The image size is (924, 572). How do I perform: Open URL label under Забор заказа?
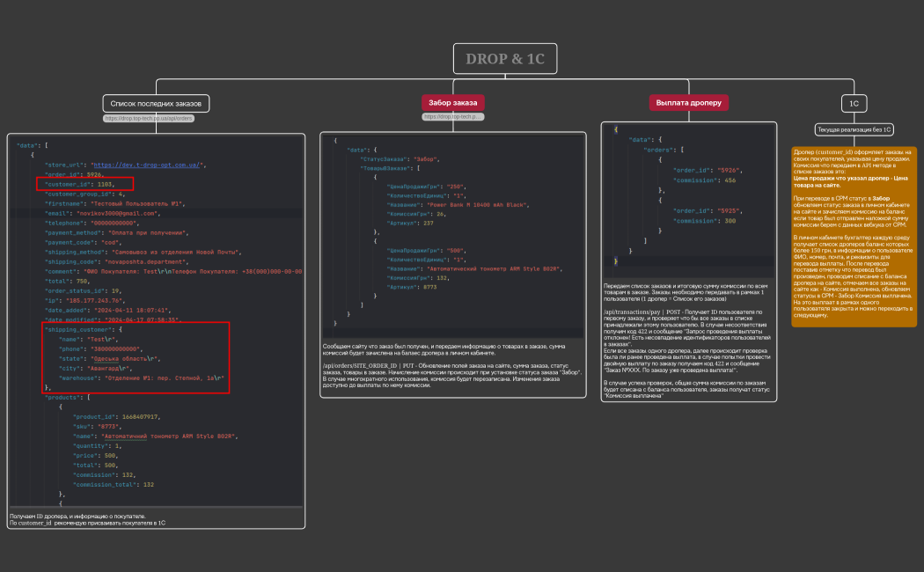452,116
